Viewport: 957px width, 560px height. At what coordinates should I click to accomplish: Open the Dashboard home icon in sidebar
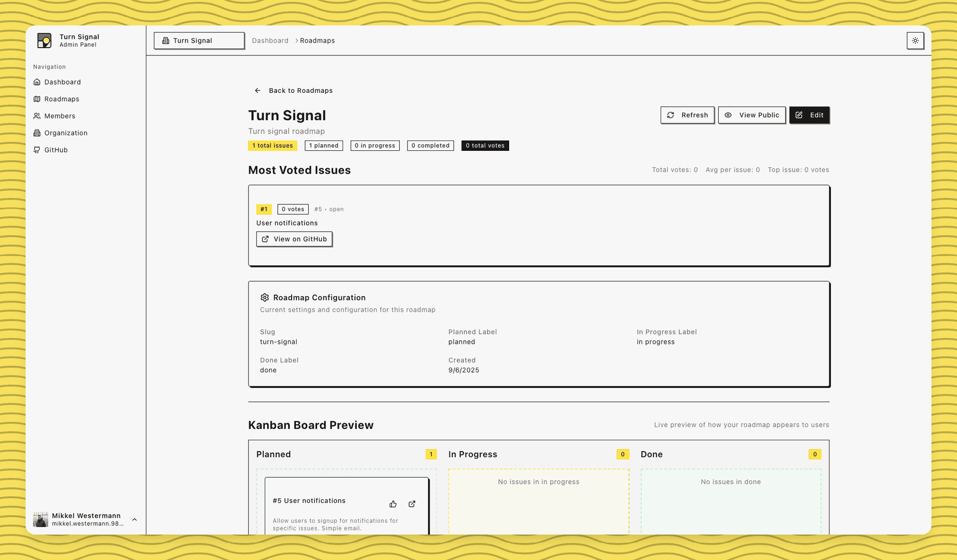coord(37,82)
